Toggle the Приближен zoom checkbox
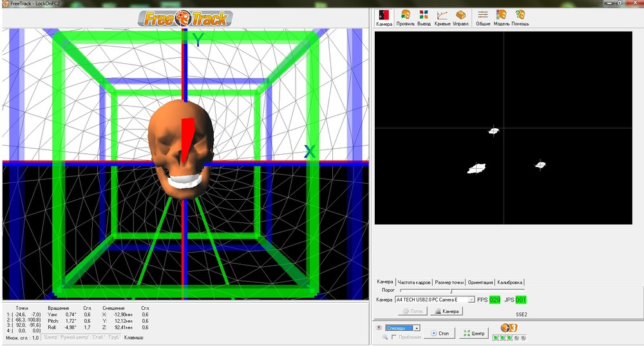 (x=394, y=337)
